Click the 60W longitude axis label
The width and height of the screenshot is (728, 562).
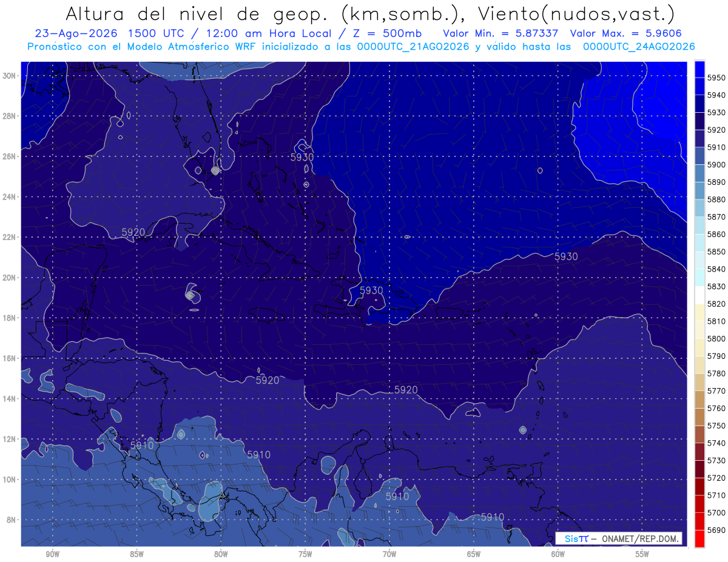click(x=558, y=555)
